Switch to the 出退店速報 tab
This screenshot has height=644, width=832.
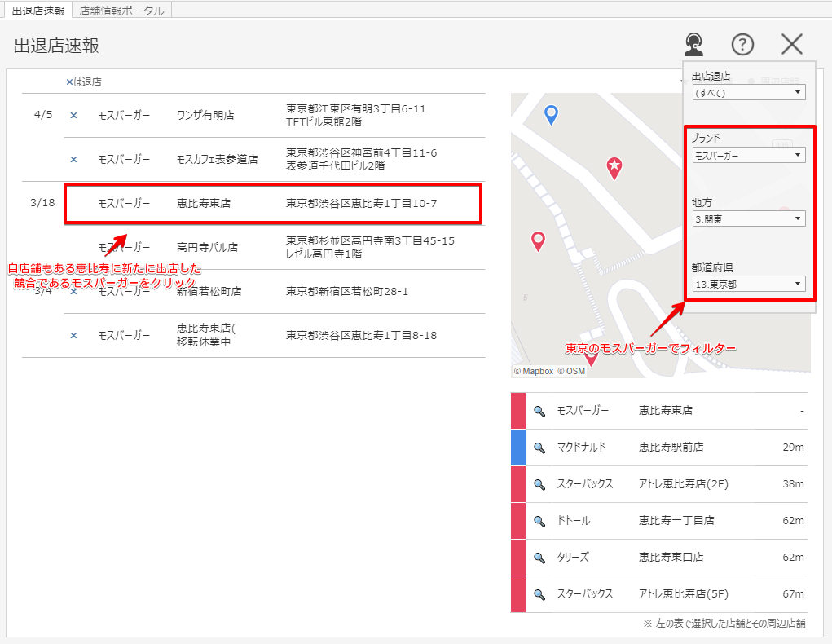pyautogui.click(x=38, y=11)
